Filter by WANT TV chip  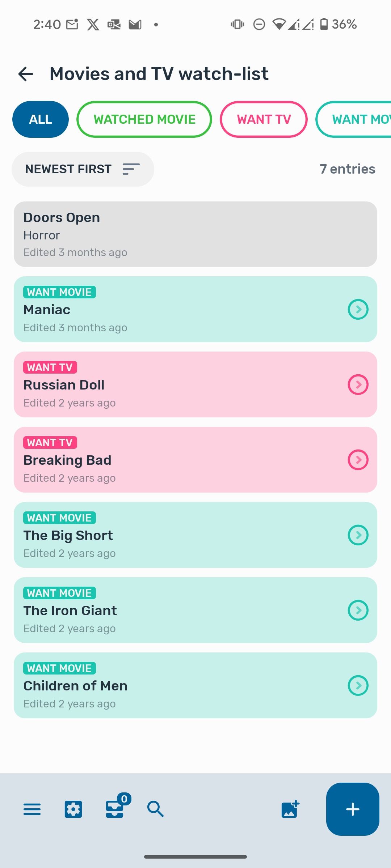pyautogui.click(x=264, y=119)
